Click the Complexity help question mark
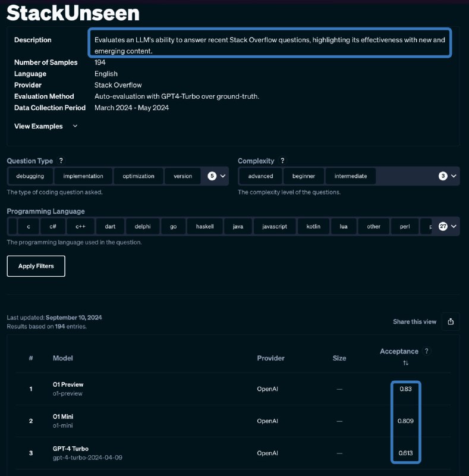 282,161
